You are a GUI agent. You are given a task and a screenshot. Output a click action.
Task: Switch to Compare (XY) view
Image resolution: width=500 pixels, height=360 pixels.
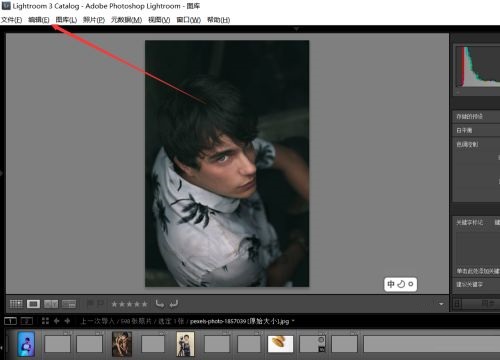pyautogui.click(x=51, y=304)
